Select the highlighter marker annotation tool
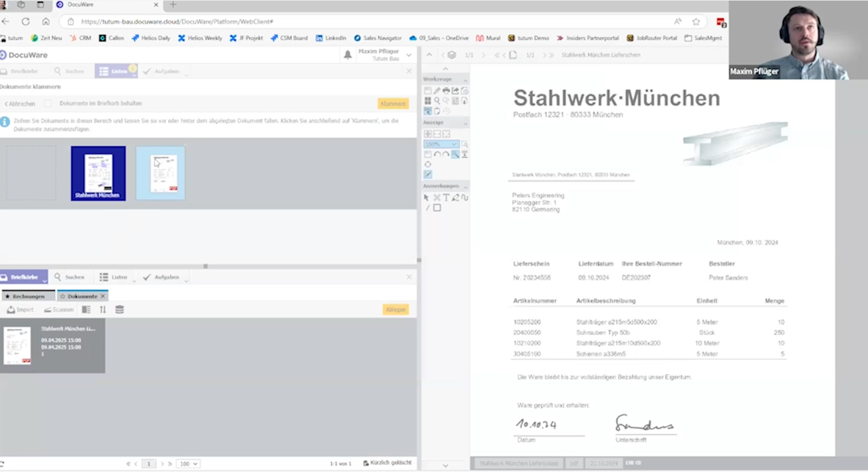Screen dimensions: 868x472 tap(455, 197)
